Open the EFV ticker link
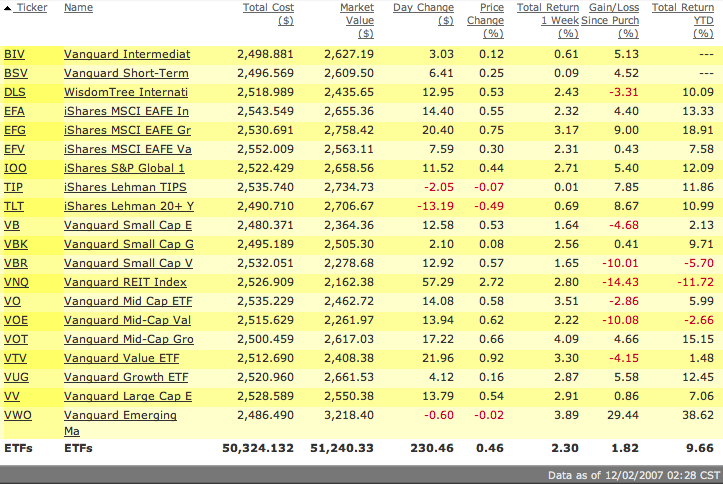This screenshot has height=484, width=723. click(14, 149)
